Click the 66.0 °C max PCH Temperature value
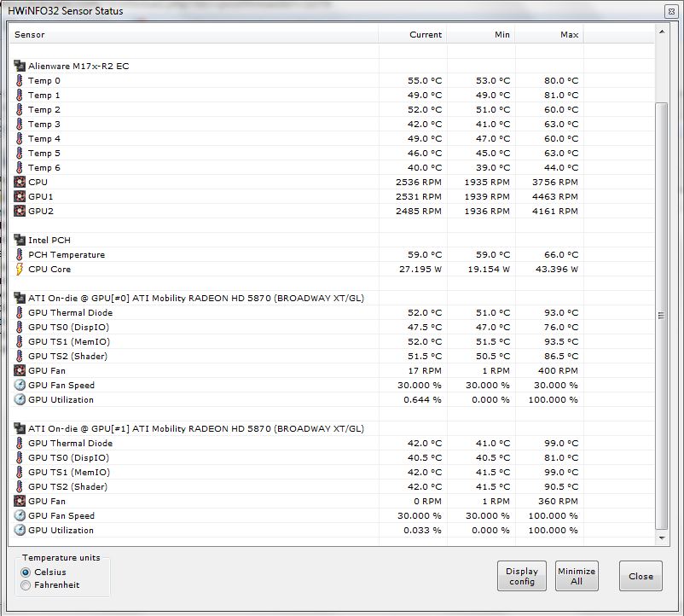 coord(561,255)
